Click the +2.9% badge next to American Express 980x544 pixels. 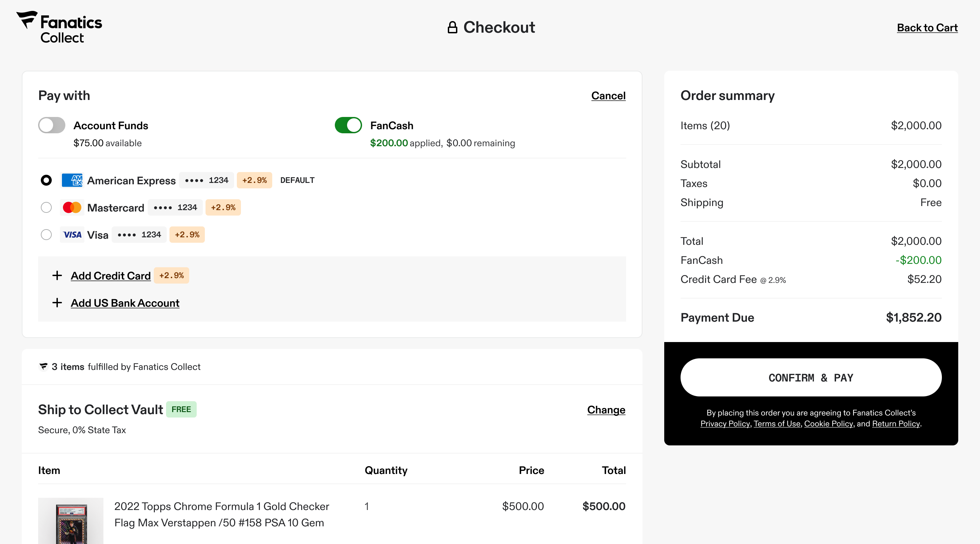255,180
